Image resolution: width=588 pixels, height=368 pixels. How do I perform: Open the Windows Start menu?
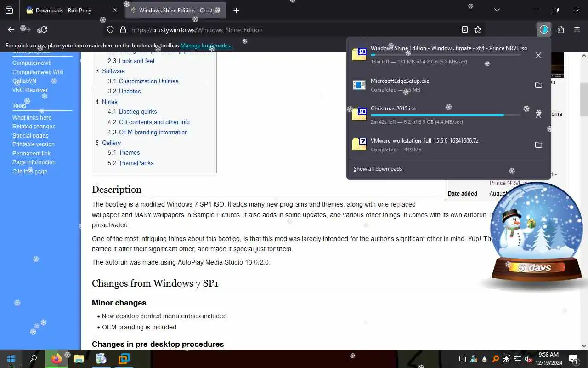click(11, 359)
